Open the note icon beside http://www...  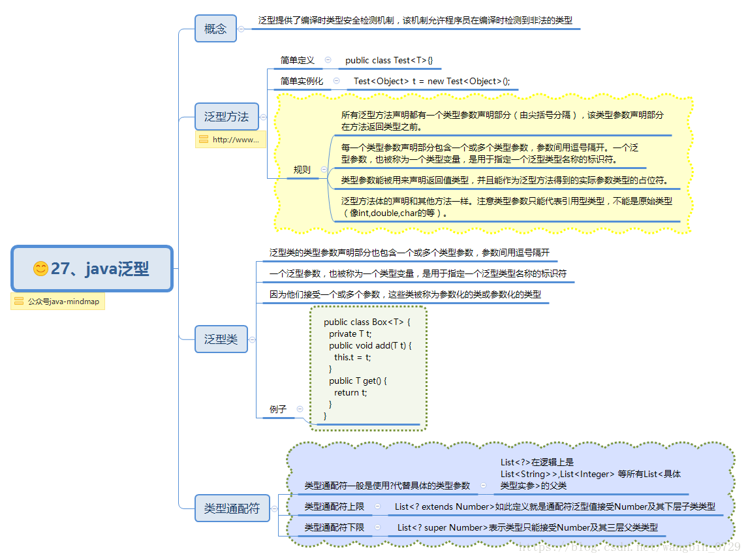click(204, 139)
